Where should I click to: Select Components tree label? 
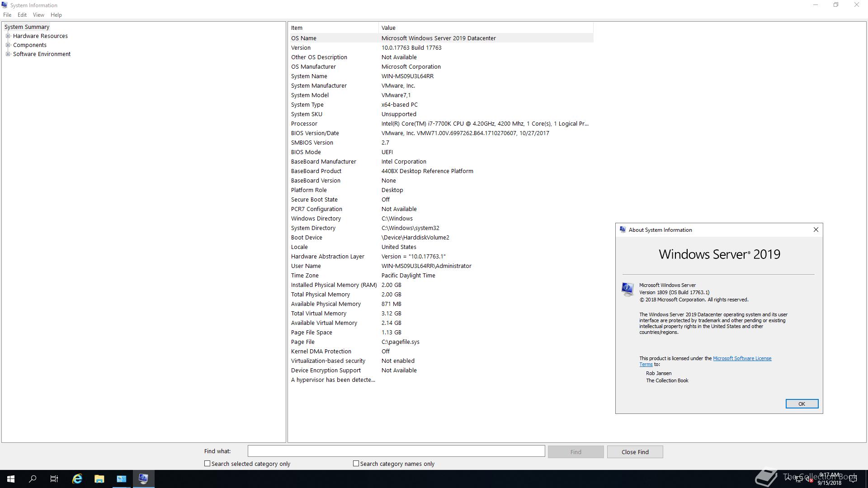[29, 45]
